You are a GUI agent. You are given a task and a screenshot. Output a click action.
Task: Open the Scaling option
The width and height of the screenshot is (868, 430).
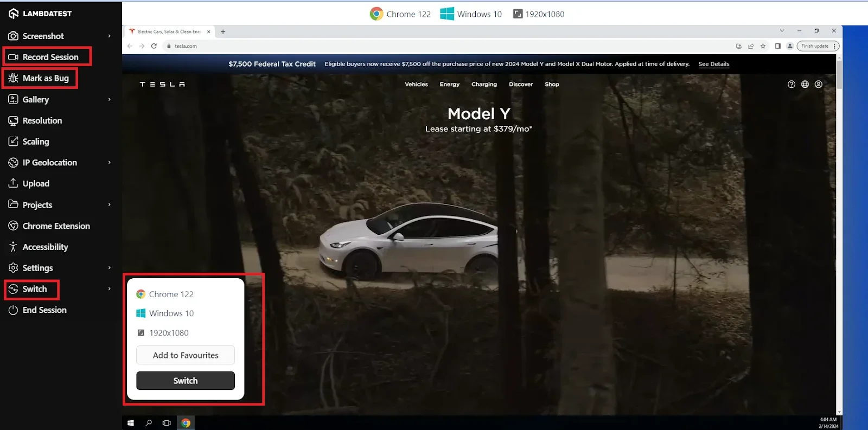click(x=36, y=142)
